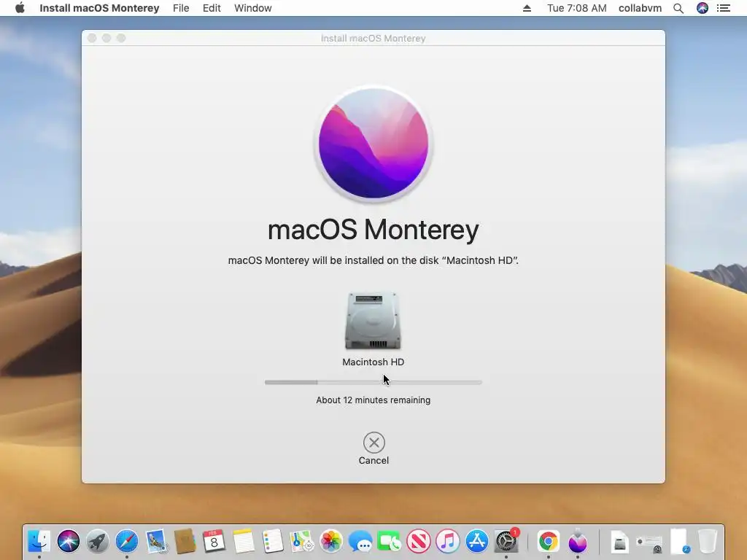Click the installer window close button
This screenshot has height=560, width=747.
(92, 38)
